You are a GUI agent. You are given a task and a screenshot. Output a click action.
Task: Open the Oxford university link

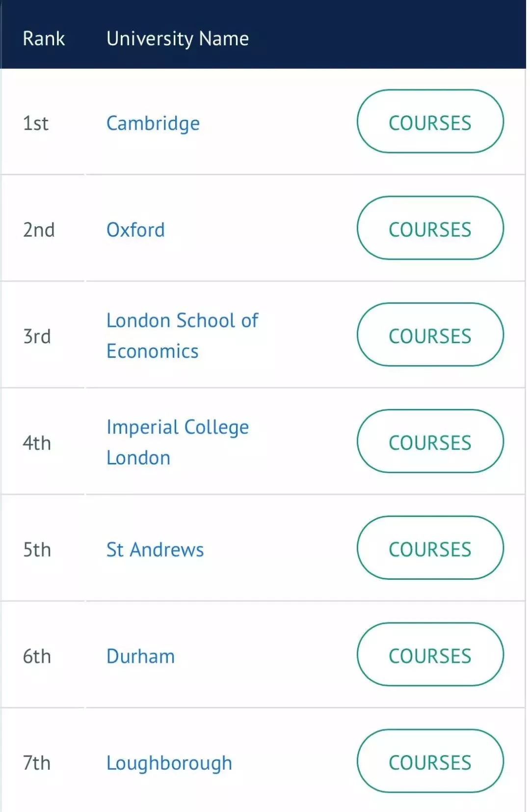135,230
